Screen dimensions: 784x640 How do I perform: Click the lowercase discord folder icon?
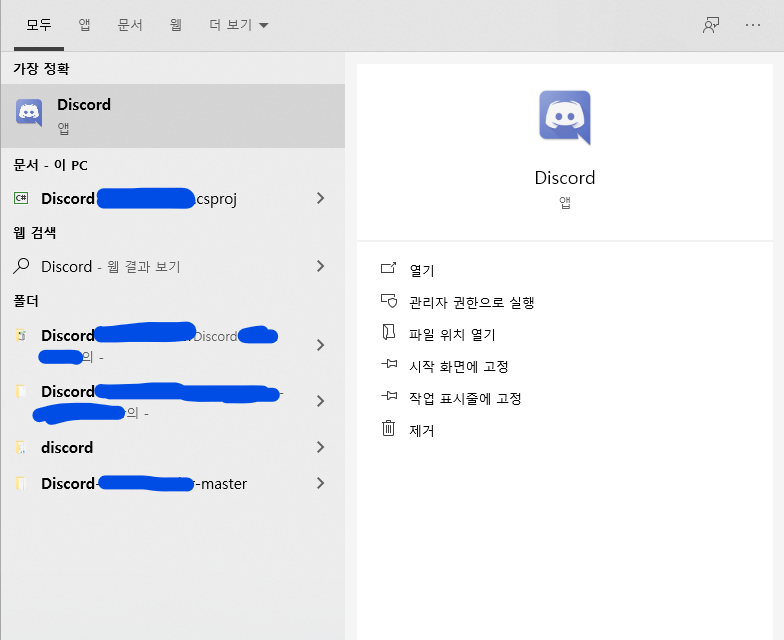pyautogui.click(x=21, y=448)
